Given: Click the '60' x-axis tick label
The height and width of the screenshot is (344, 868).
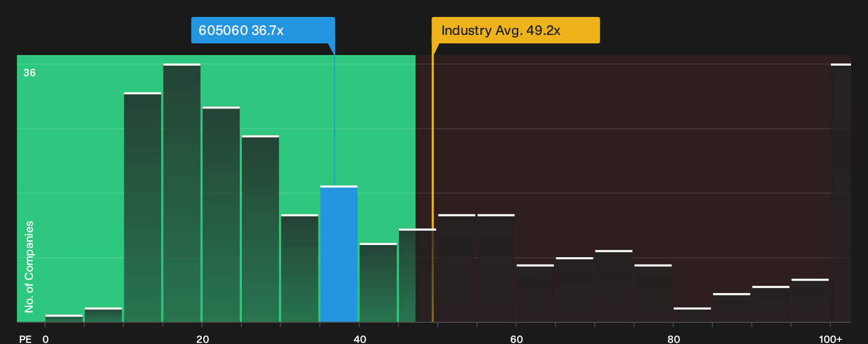Looking at the screenshot, I should pyautogui.click(x=517, y=339).
